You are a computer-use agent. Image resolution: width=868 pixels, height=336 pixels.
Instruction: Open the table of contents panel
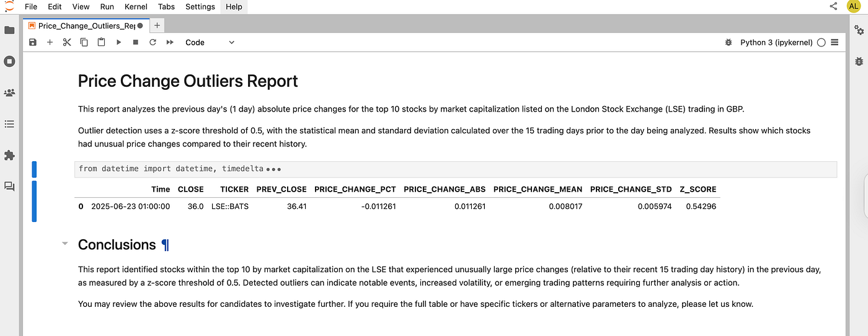(9, 124)
